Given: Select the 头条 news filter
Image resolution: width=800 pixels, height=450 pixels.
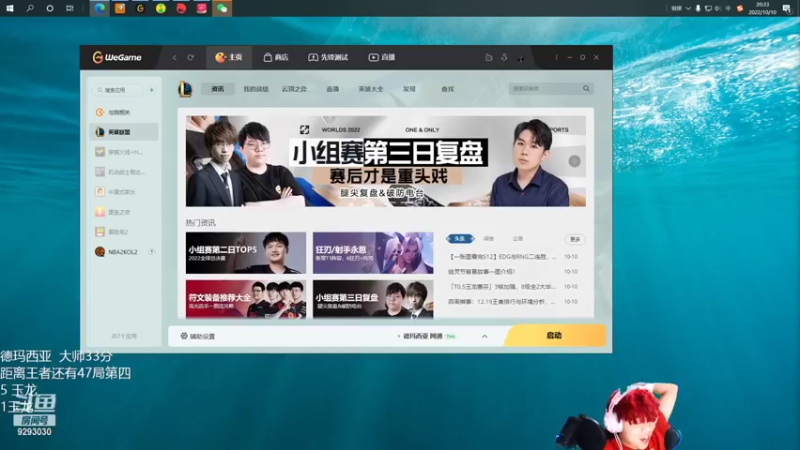Looking at the screenshot, I should pos(460,239).
